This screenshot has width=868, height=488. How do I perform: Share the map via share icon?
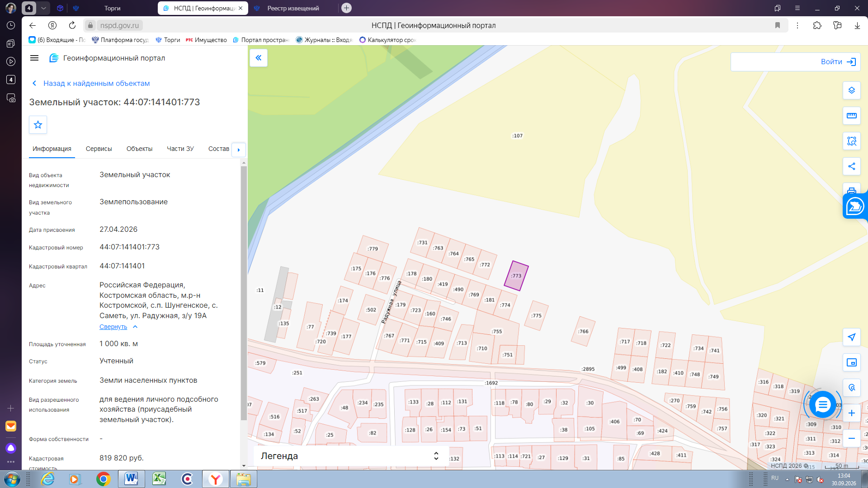click(852, 166)
